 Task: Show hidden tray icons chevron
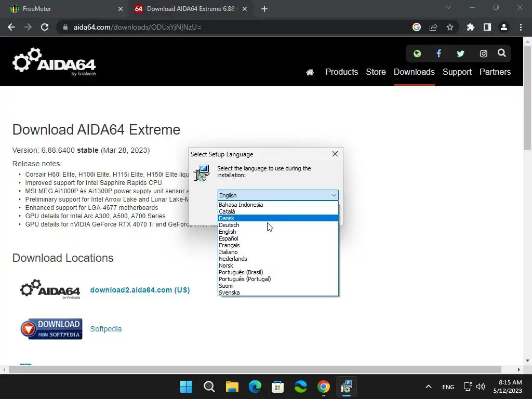click(429, 387)
